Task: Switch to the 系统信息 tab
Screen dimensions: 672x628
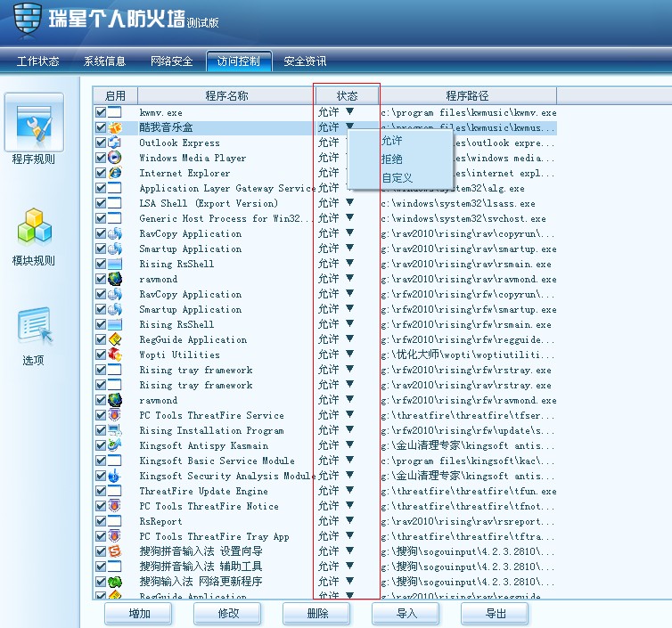Action: 104,61
